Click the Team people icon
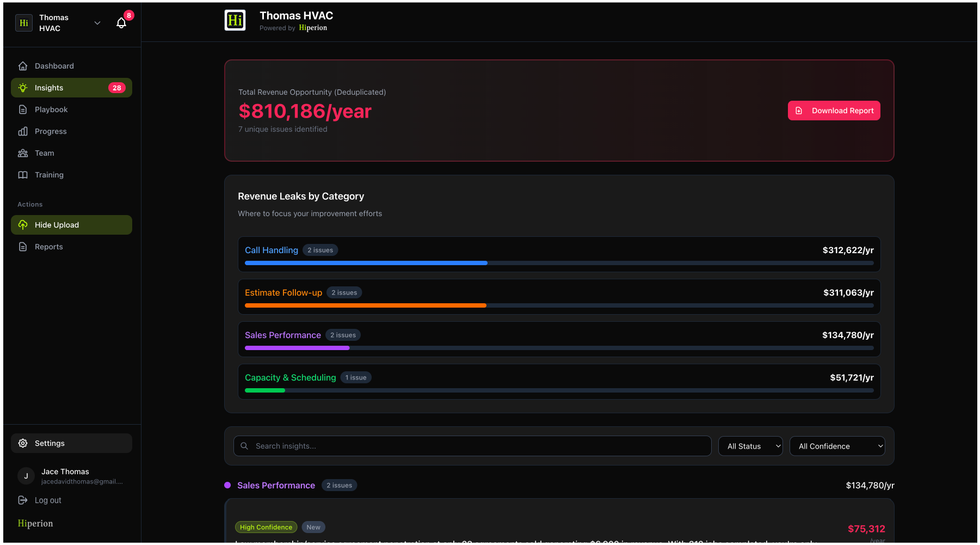This screenshot has height=545, width=980. coord(23,153)
